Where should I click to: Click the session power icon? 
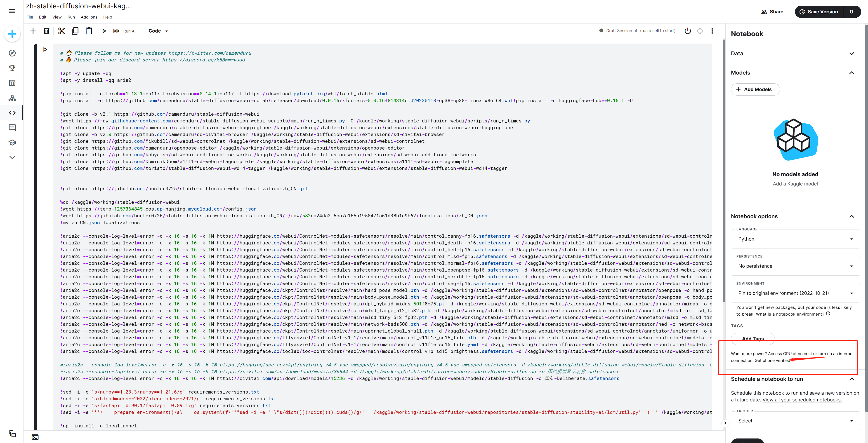[687, 31]
